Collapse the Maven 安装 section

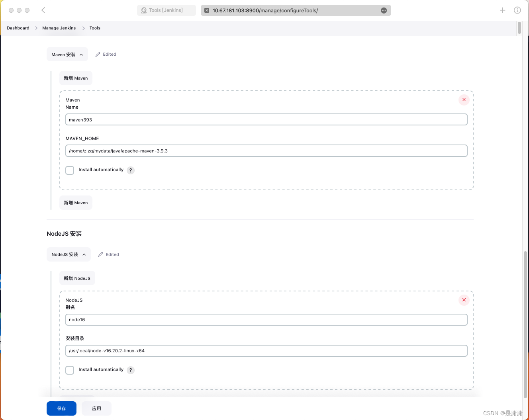click(67, 55)
